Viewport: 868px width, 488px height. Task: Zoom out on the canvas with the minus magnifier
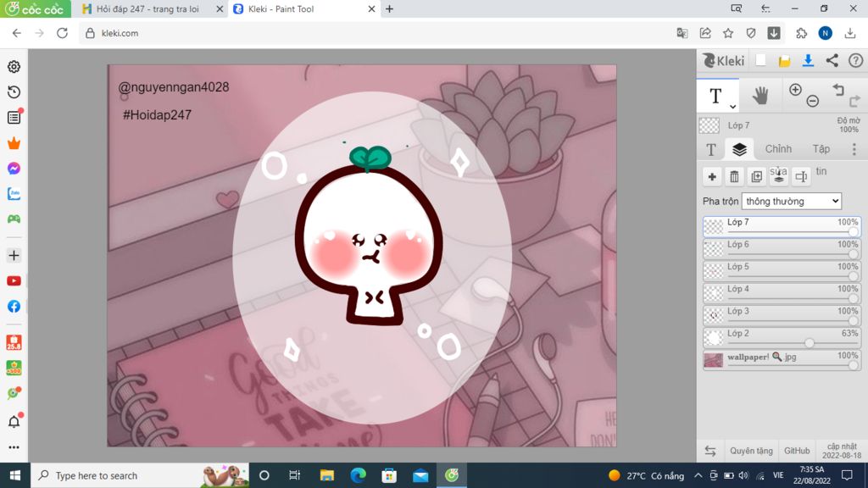pos(813,101)
